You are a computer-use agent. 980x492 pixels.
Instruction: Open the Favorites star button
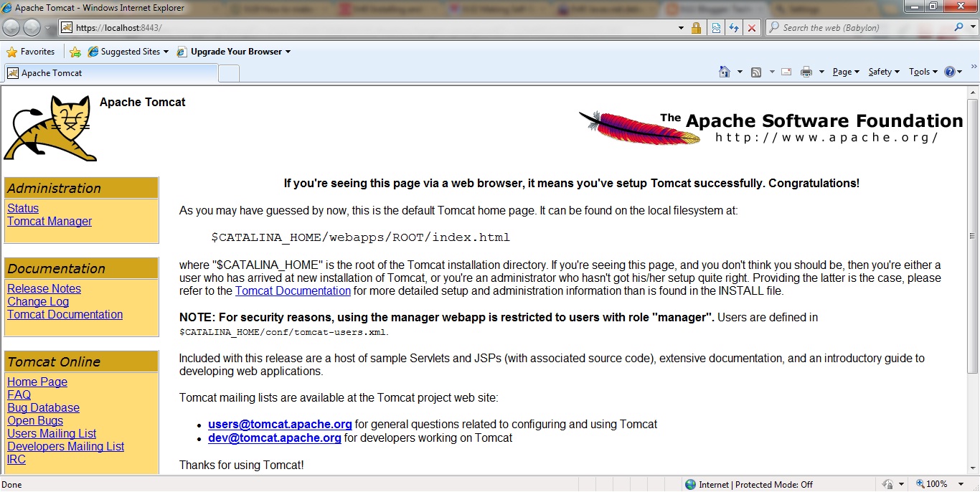coord(31,52)
